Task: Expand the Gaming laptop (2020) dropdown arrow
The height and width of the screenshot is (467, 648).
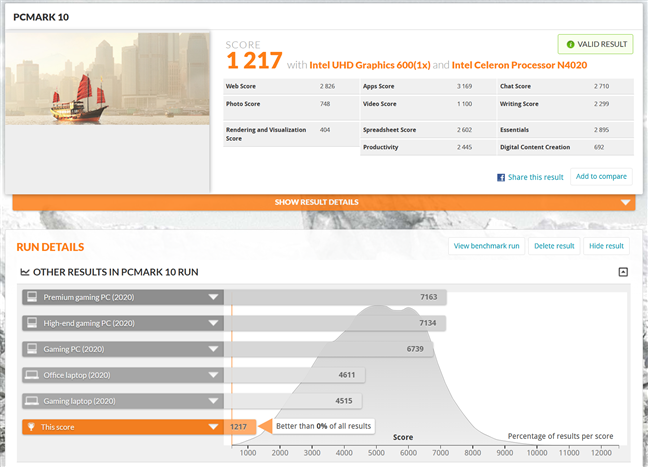Action: [213, 401]
